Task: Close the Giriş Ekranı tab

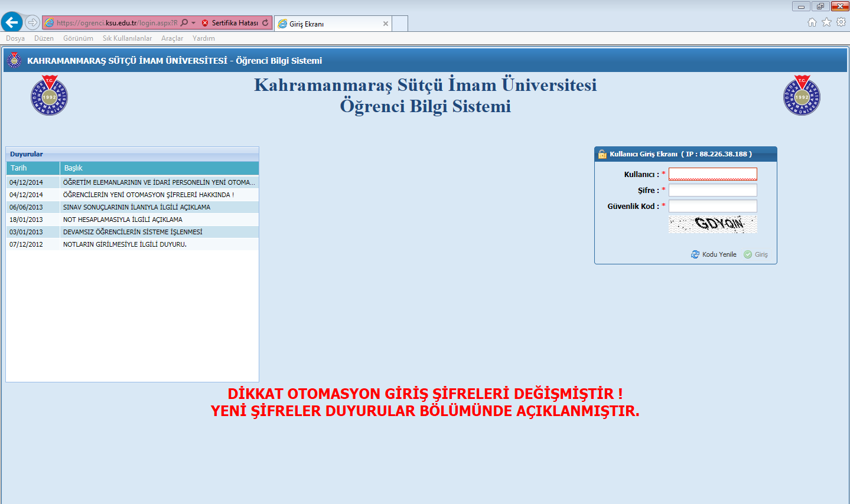Action: tap(386, 24)
